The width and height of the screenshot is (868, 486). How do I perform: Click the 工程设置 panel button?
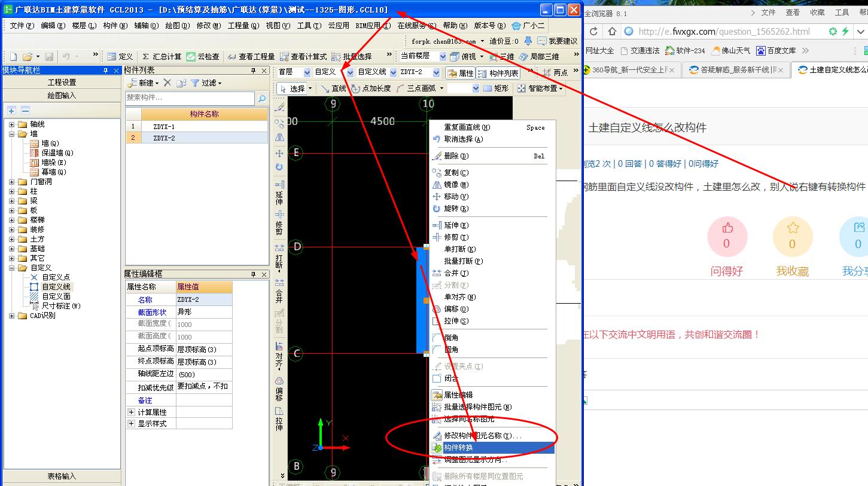click(x=62, y=82)
